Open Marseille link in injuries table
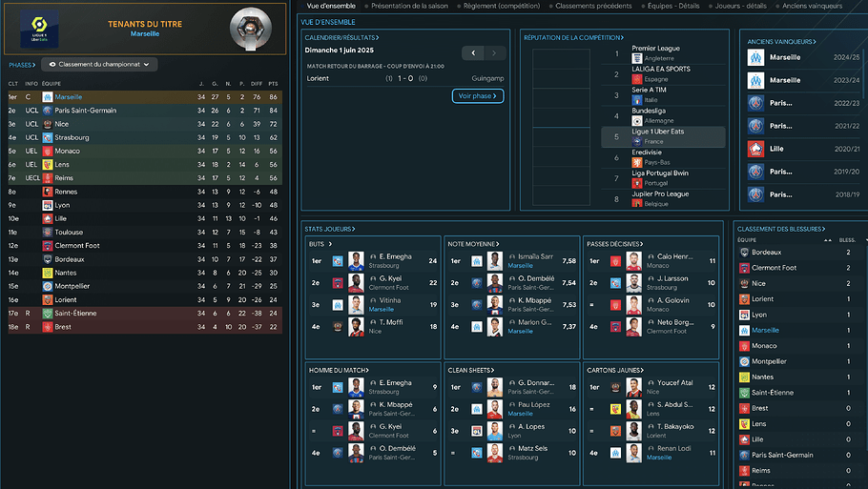The height and width of the screenshot is (489, 868). [765, 330]
